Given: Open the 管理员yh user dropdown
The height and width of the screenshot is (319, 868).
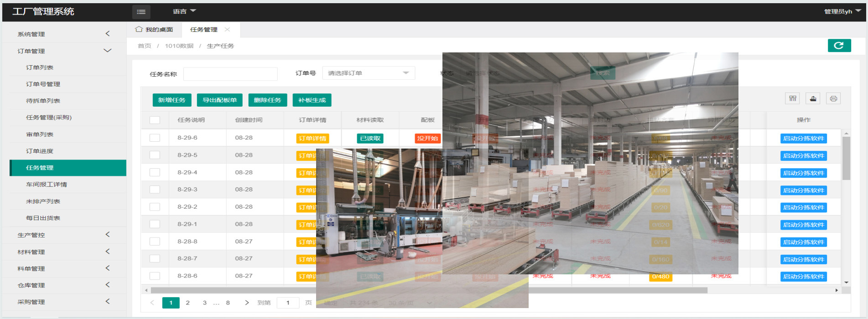Looking at the screenshot, I should coord(842,11).
